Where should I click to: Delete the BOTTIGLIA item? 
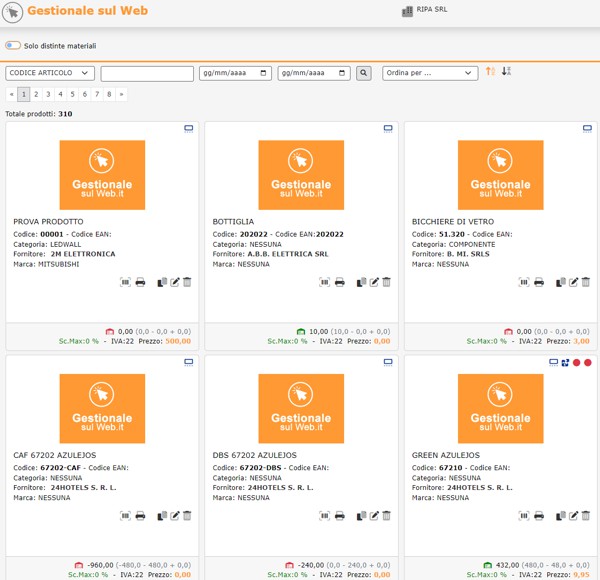[386, 282]
